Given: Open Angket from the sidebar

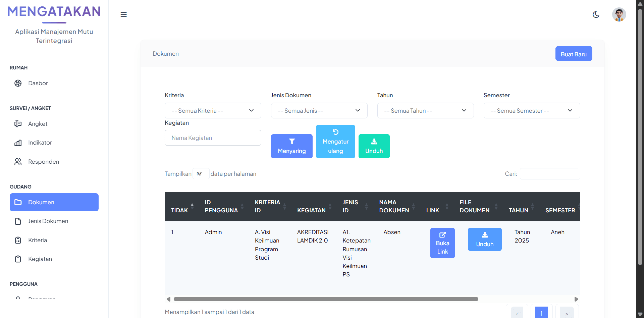Looking at the screenshot, I should click(38, 124).
